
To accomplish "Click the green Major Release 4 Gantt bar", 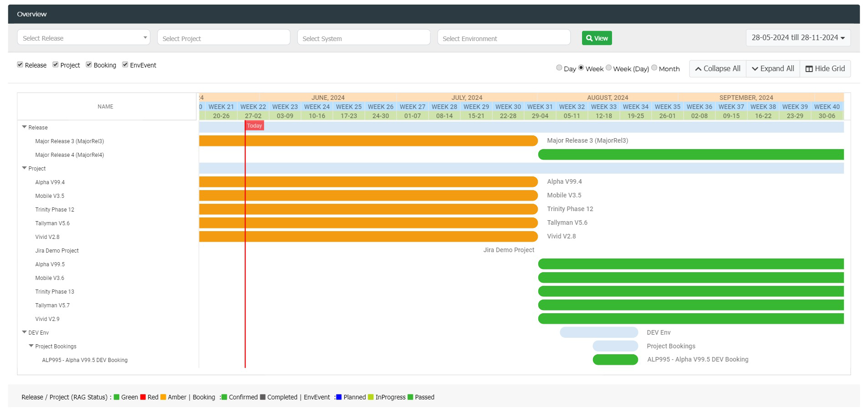I will coord(691,155).
